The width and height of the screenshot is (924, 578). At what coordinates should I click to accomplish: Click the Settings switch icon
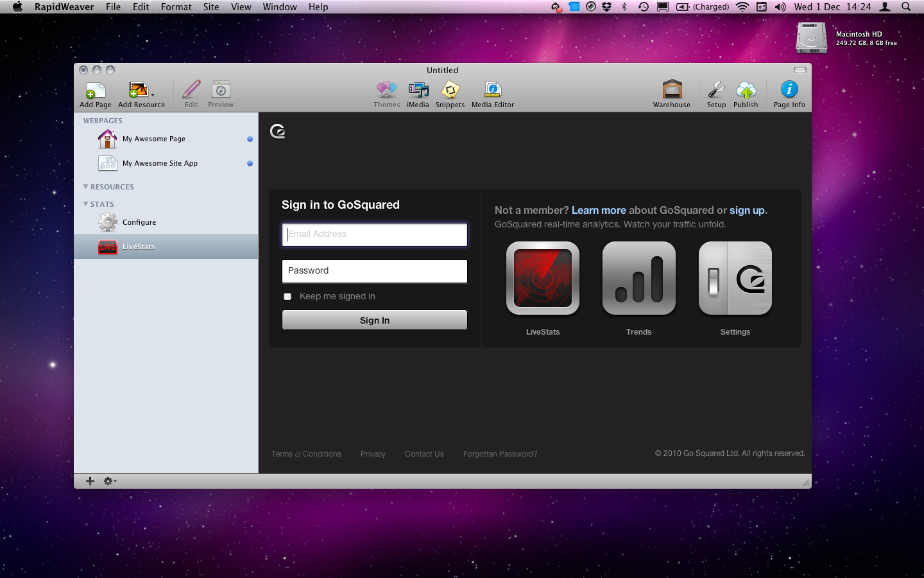735,278
